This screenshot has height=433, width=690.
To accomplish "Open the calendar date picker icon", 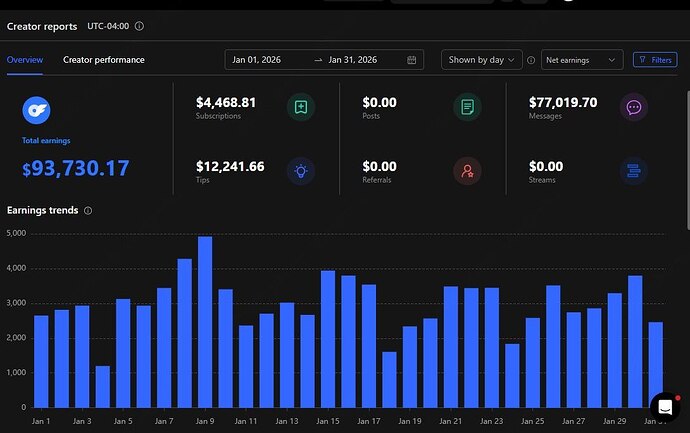I will click(412, 60).
